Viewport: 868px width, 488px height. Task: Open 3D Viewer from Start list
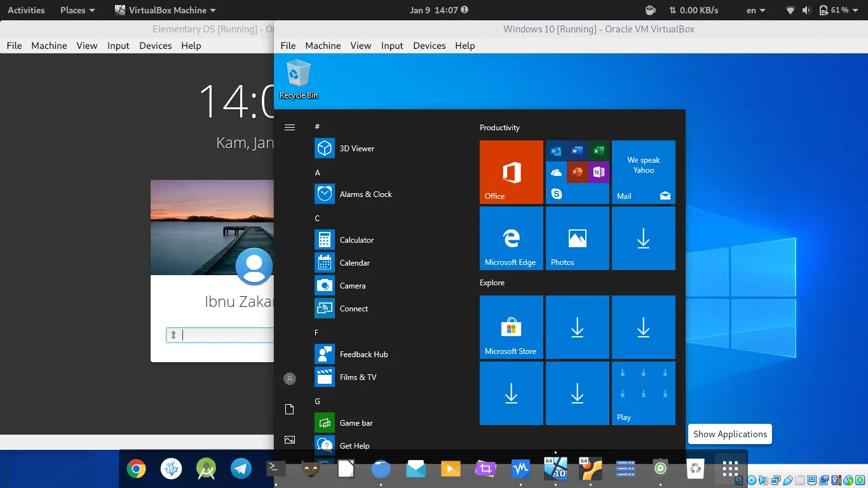[x=357, y=148]
